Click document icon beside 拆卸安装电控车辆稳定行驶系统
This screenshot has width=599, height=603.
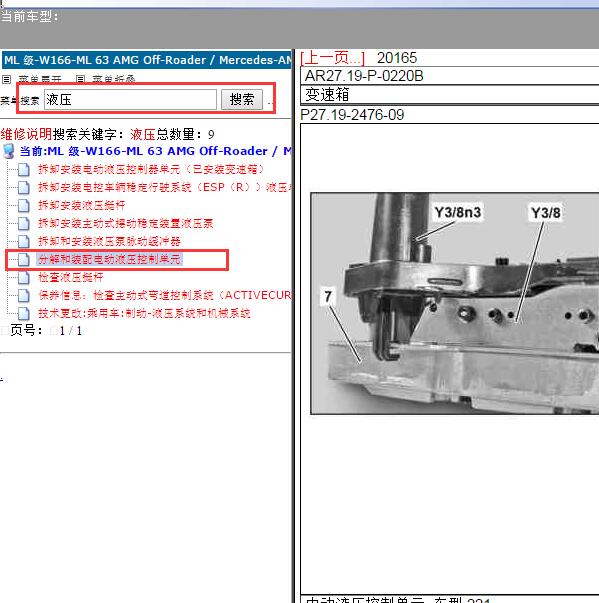click(x=23, y=187)
